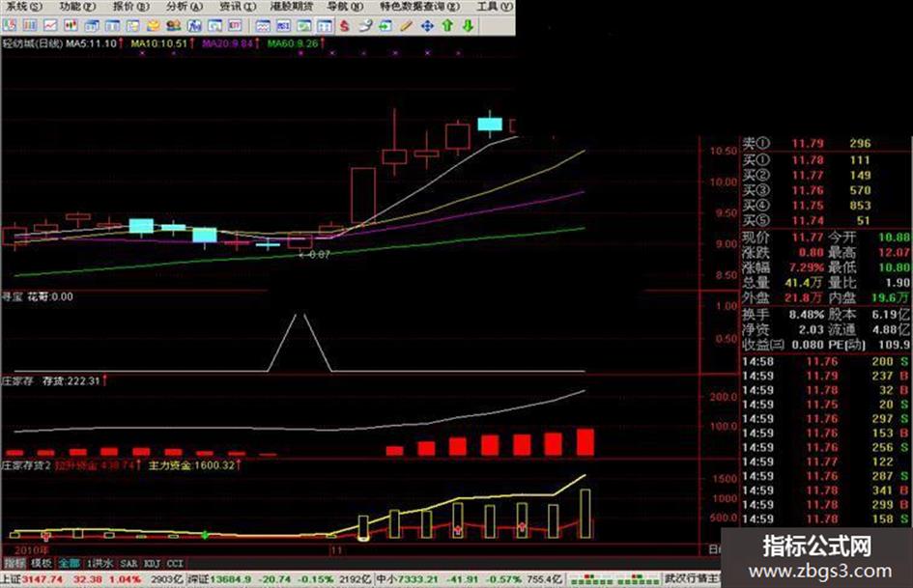913x588 pixels.
Task: Click the yellow notes document toolbar icon
Action: click(132, 26)
